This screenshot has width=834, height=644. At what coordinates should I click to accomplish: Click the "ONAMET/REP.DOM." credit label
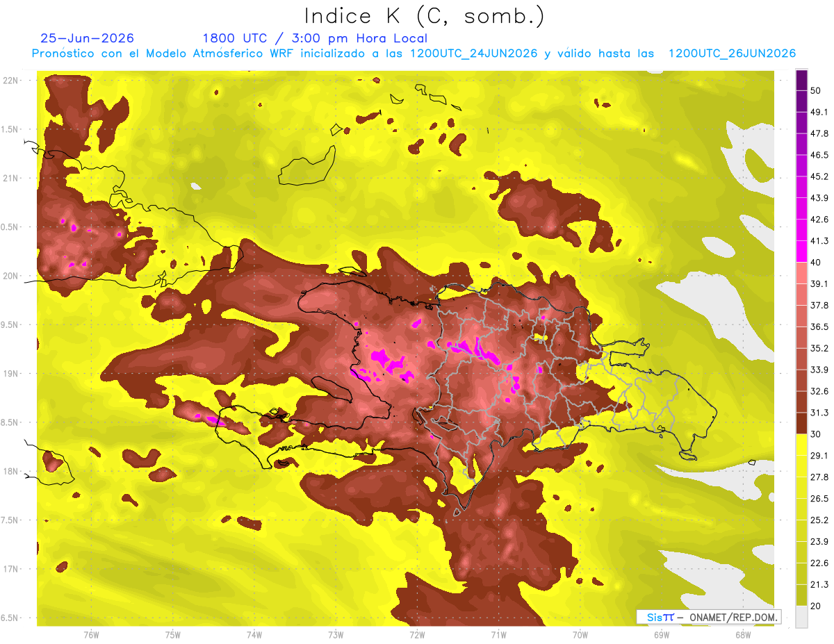(733, 617)
